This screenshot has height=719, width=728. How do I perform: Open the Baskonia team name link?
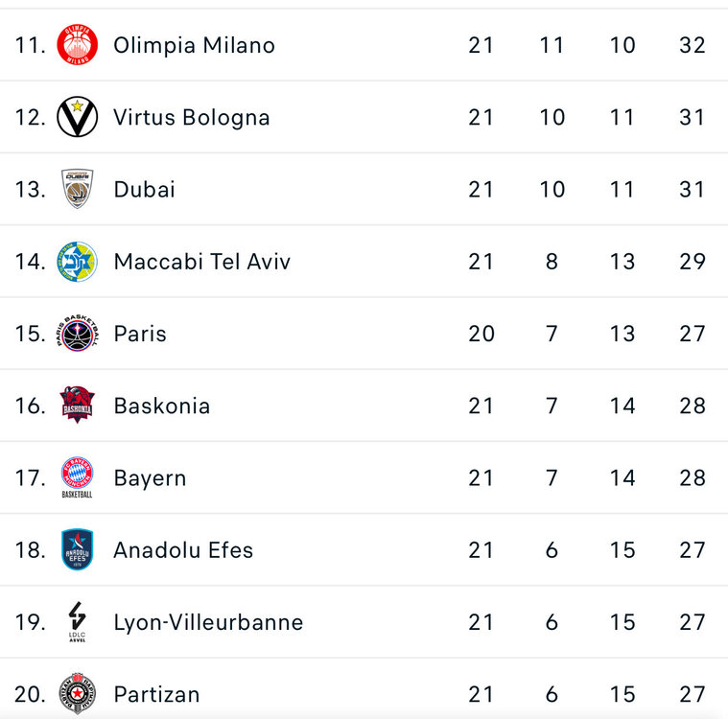point(161,406)
